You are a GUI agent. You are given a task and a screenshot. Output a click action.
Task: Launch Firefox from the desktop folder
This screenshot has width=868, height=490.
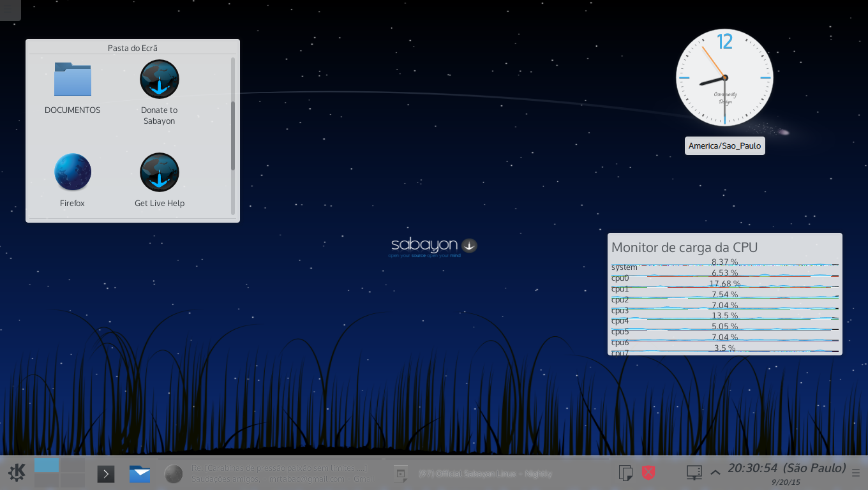72,181
